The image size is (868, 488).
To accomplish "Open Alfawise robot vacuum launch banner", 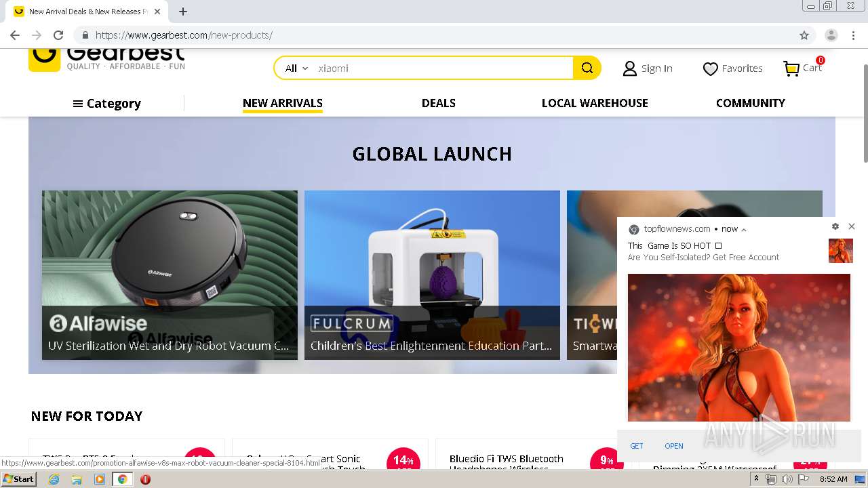I will click(x=170, y=275).
